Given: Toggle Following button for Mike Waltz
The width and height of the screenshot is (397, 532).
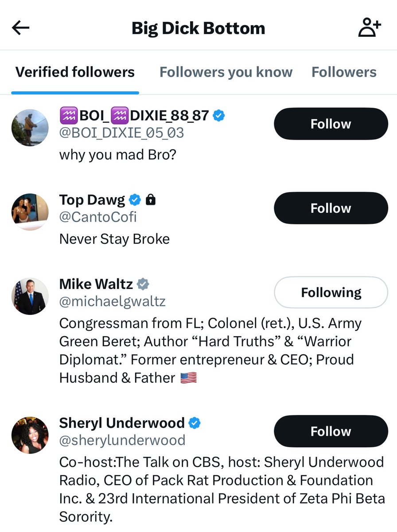Looking at the screenshot, I should [x=331, y=292].
